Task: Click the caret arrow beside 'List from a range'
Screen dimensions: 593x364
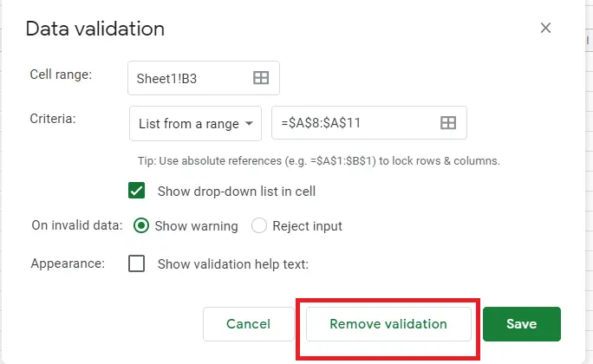Action: [x=249, y=123]
